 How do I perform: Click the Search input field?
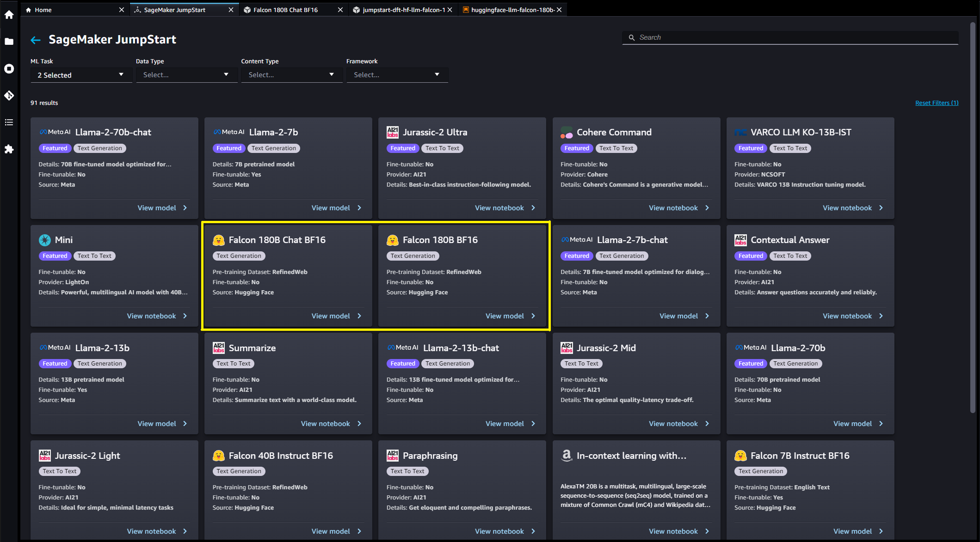click(x=795, y=37)
